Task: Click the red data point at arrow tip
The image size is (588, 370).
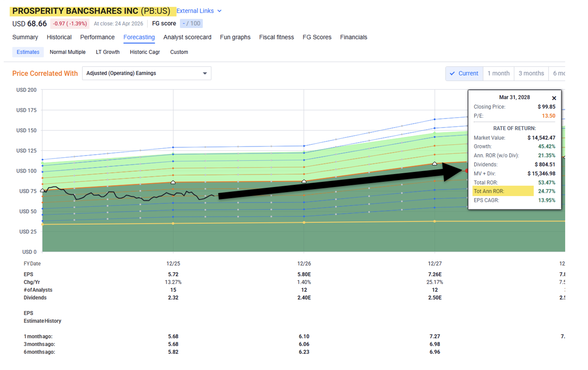Action: [x=466, y=171]
